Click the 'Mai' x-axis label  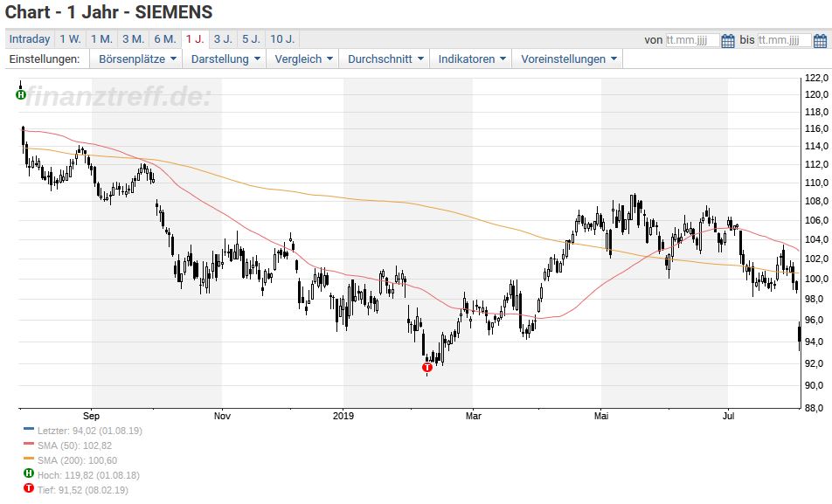click(x=601, y=416)
